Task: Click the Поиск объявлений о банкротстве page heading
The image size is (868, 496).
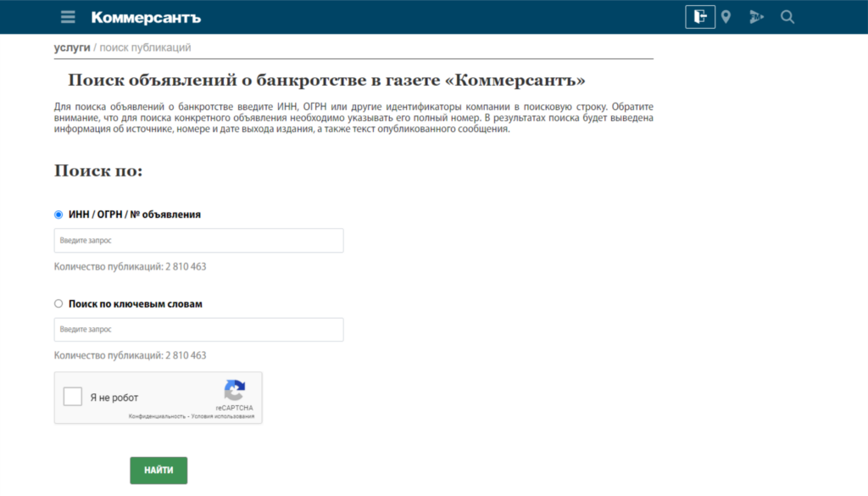Action: tap(326, 81)
